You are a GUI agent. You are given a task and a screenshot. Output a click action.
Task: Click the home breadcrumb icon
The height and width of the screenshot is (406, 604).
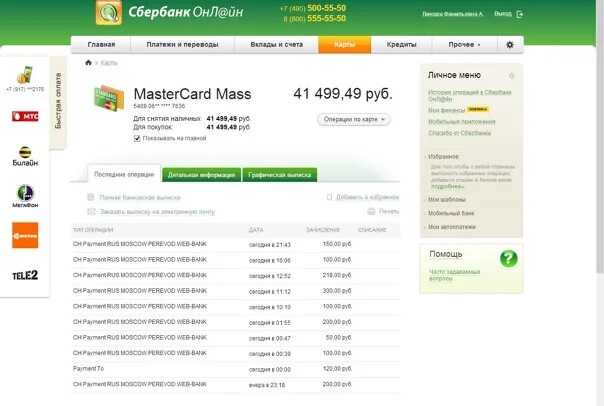[x=88, y=62]
